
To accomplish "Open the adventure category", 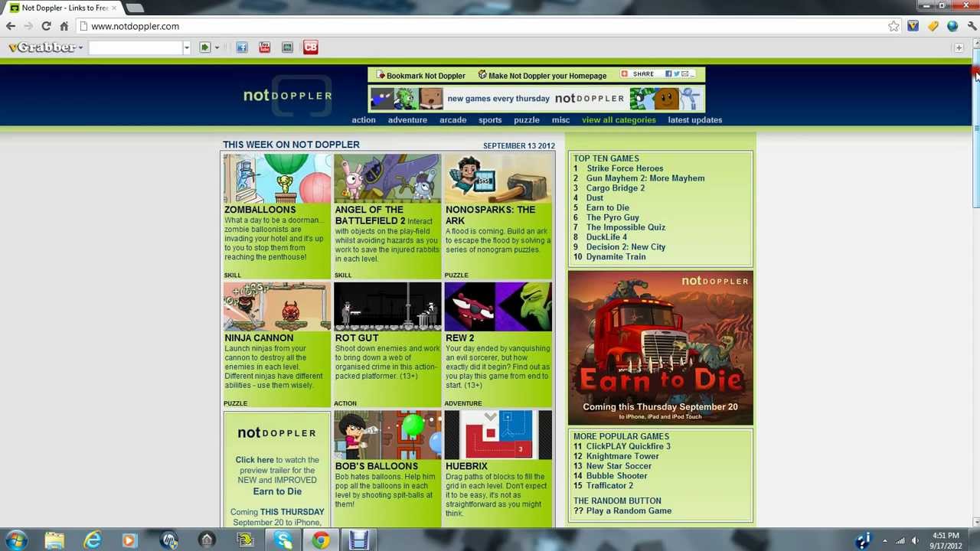I will [407, 120].
